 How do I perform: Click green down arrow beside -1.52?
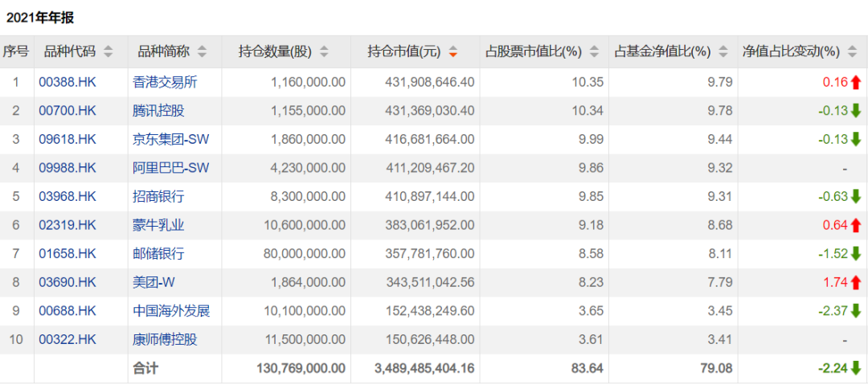coord(856,254)
